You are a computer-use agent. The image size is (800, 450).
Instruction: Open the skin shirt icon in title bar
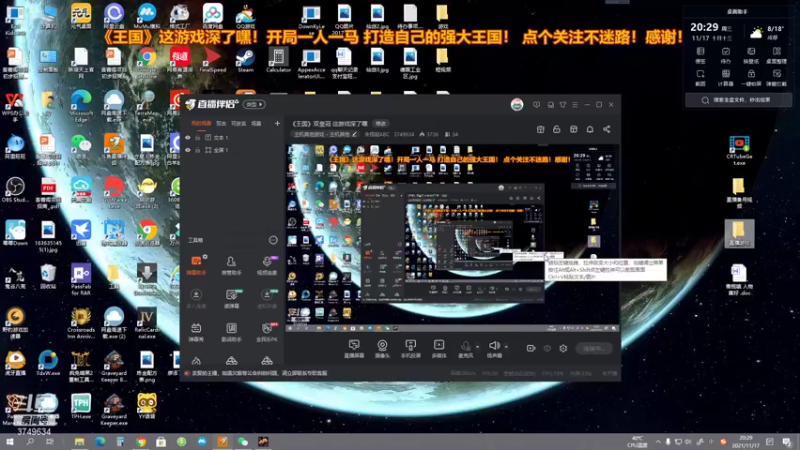click(x=563, y=105)
